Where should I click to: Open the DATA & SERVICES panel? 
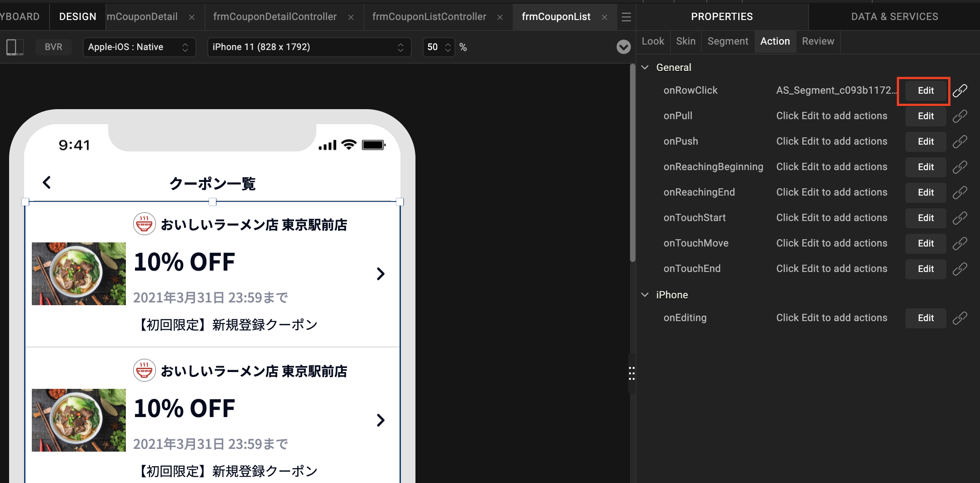pyautogui.click(x=894, y=16)
